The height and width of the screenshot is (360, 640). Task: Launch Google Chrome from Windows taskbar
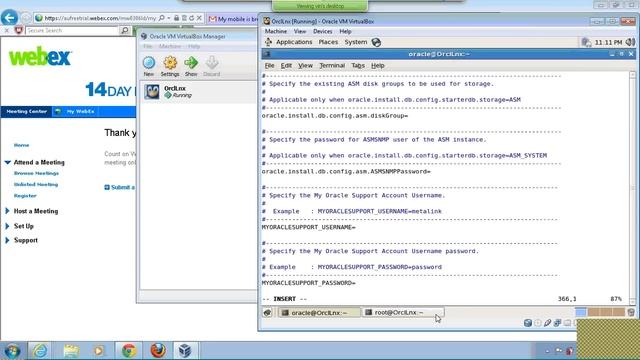129,351
